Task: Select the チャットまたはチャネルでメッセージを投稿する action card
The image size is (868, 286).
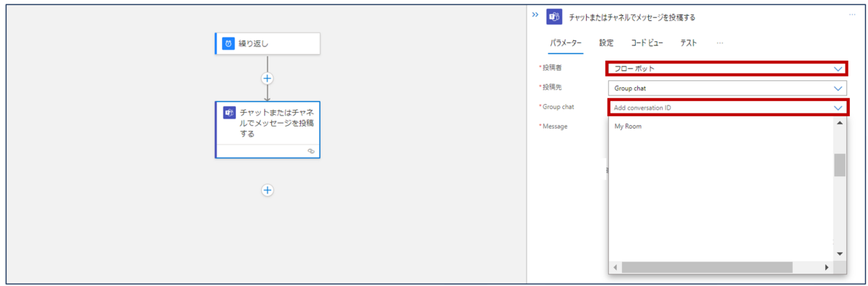Action: pos(268,130)
